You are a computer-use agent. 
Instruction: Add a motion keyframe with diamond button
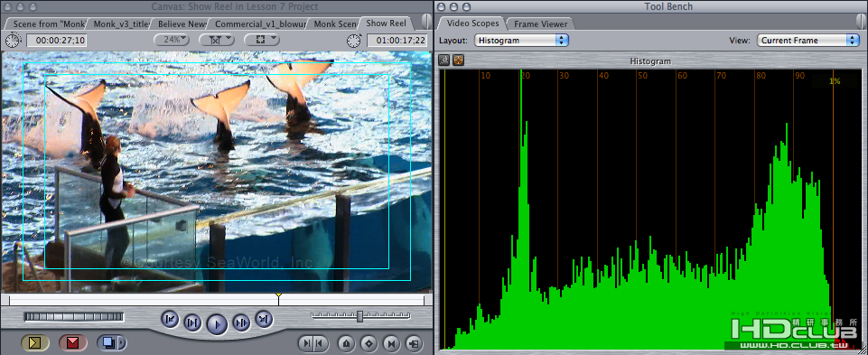click(369, 343)
